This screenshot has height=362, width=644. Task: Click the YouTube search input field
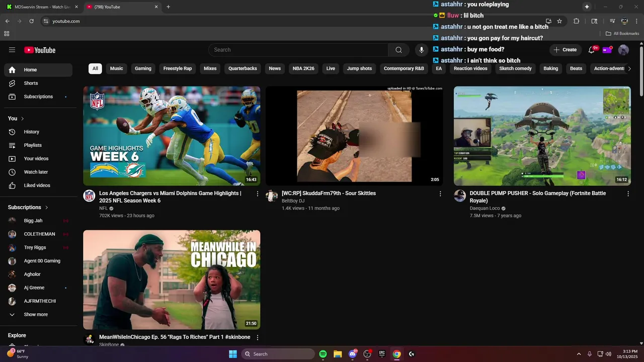(x=298, y=50)
